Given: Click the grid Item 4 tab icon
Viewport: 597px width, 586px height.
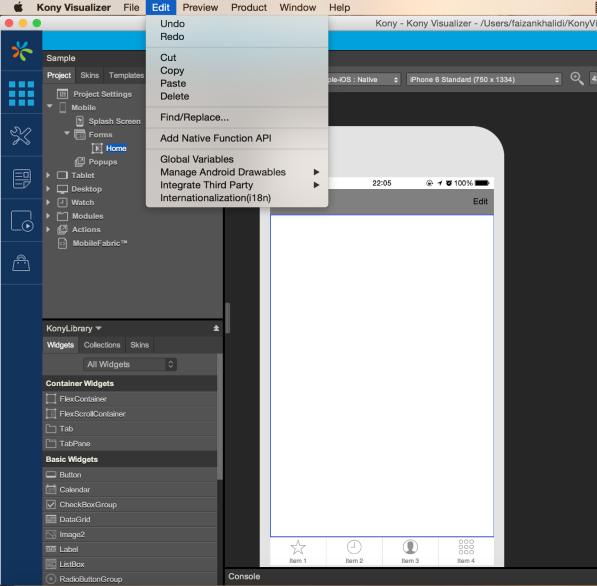Looking at the screenshot, I should (x=466, y=547).
